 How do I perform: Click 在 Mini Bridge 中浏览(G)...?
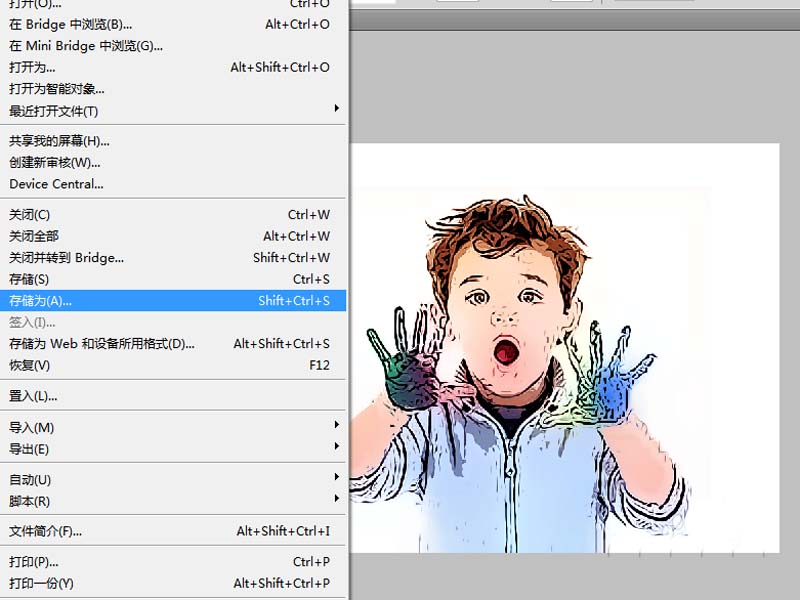tap(173, 46)
